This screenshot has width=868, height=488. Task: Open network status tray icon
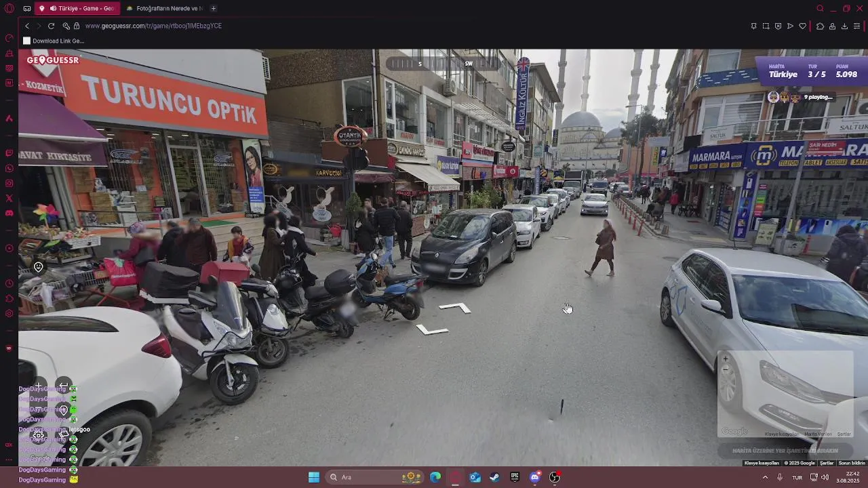click(814, 477)
